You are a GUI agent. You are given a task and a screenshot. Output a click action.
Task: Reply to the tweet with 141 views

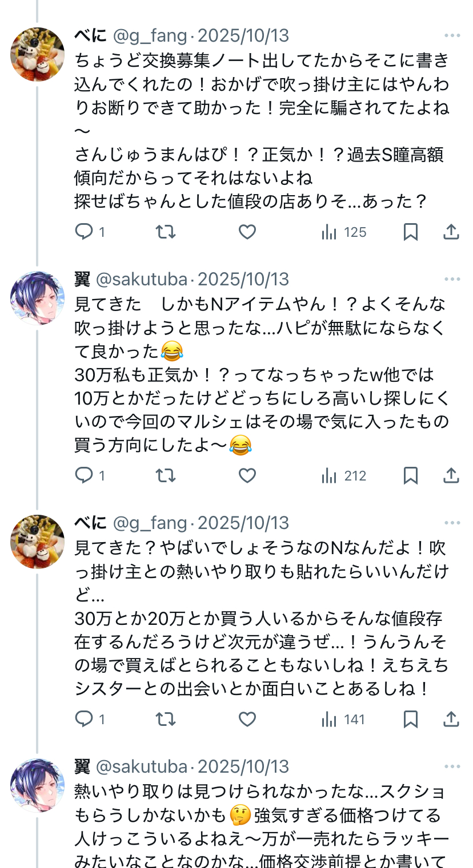tap(84, 719)
